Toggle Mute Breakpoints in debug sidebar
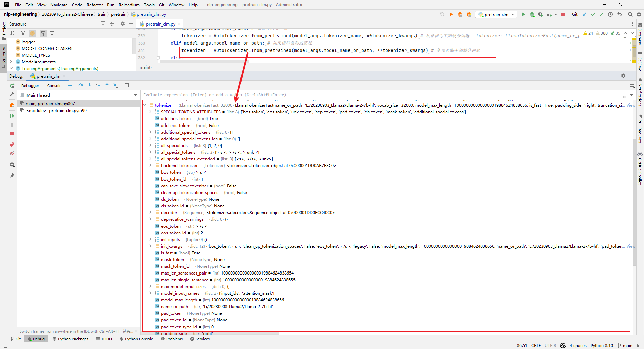The height and width of the screenshot is (349, 644). point(12,153)
